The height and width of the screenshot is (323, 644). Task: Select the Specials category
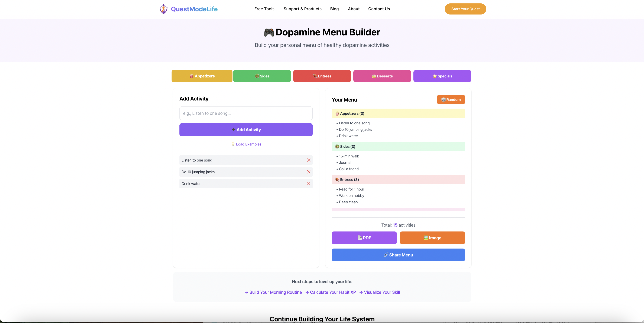click(442, 76)
